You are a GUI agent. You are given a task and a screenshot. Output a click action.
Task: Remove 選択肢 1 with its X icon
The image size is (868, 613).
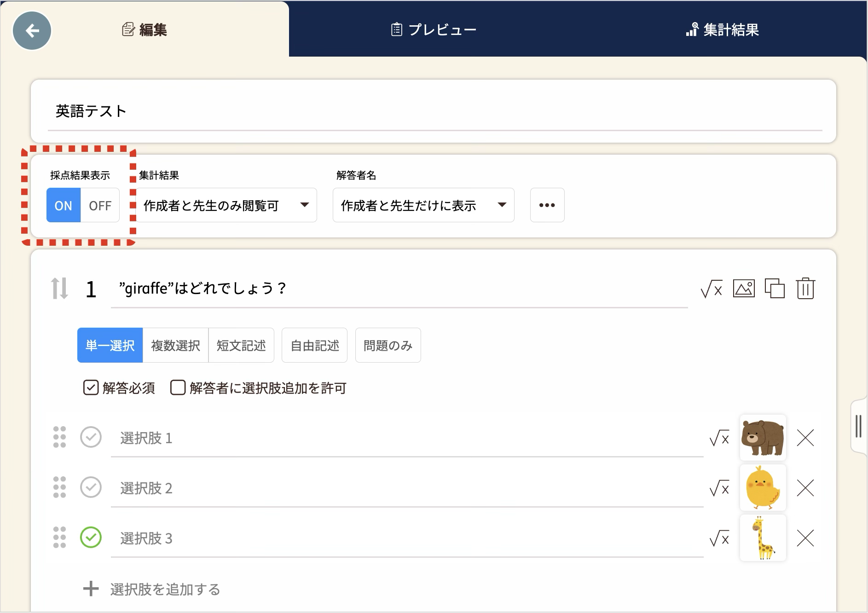(x=805, y=438)
